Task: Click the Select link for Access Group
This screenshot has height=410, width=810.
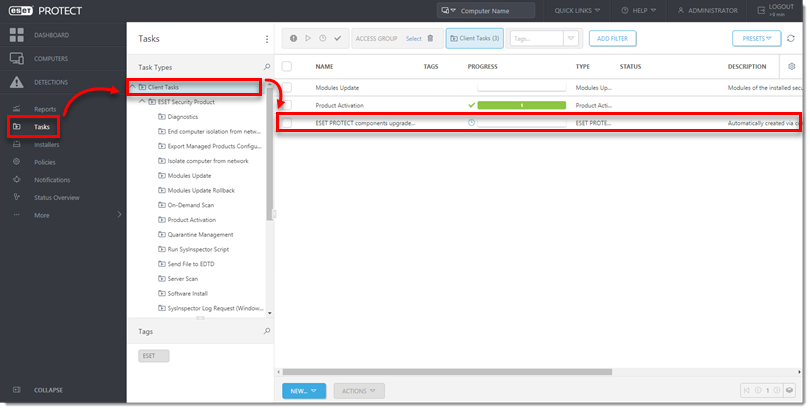Action: click(413, 39)
